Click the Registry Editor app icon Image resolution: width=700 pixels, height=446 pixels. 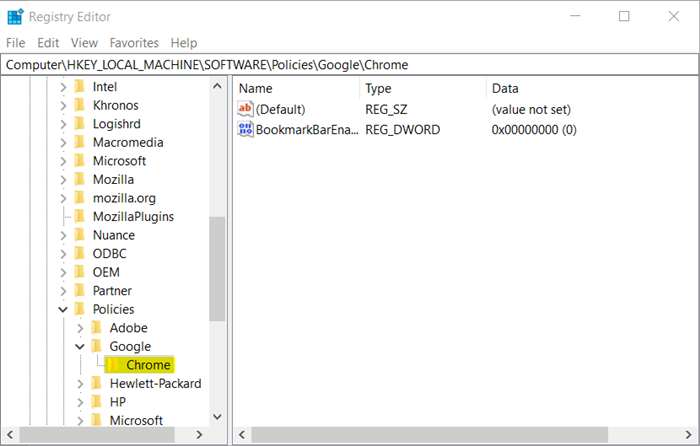(15, 17)
